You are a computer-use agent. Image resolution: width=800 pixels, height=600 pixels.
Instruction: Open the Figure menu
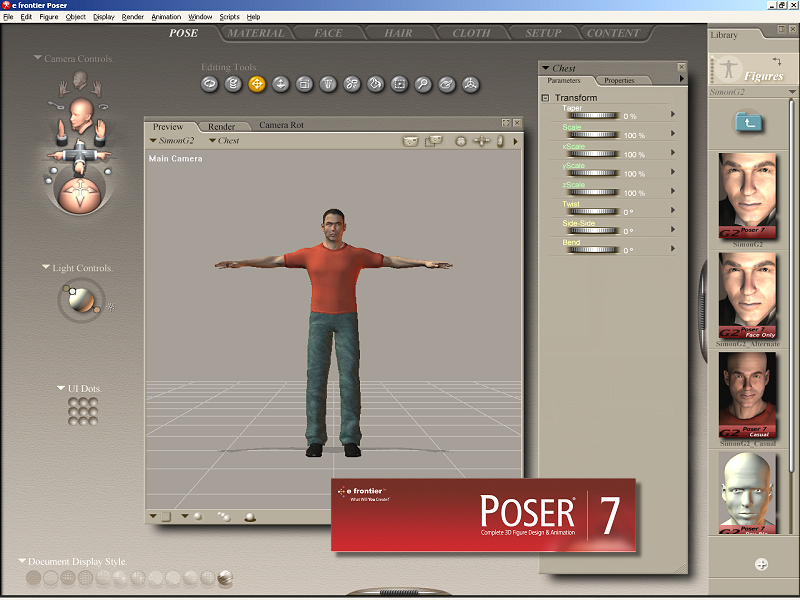click(49, 17)
